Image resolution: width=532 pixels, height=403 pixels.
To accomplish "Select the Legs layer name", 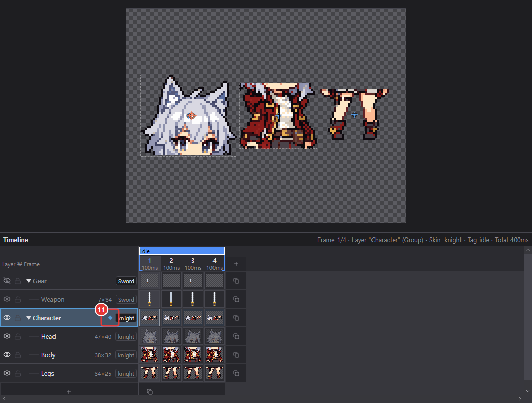I will click(x=47, y=374).
